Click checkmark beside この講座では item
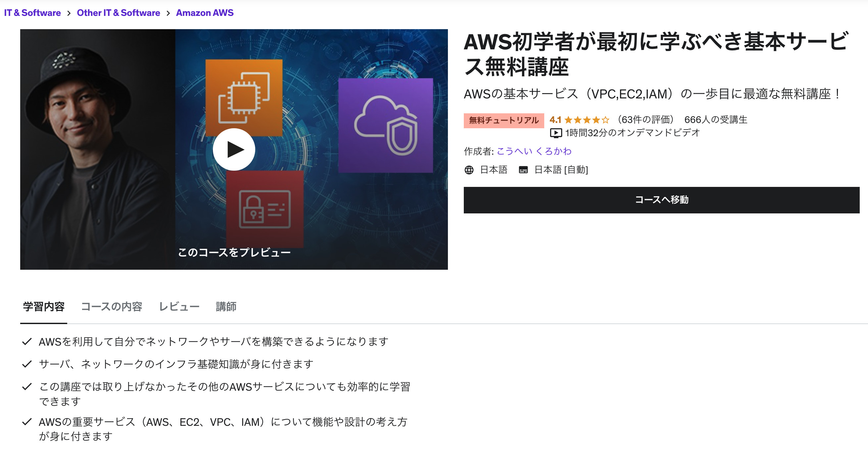Viewport: 868px width, 450px height. pos(26,387)
